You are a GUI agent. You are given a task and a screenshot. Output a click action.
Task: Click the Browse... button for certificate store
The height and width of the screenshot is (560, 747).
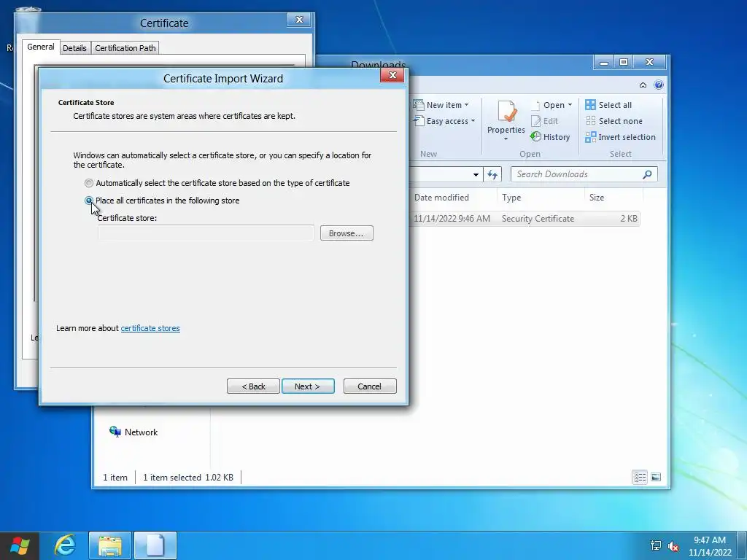347,233
